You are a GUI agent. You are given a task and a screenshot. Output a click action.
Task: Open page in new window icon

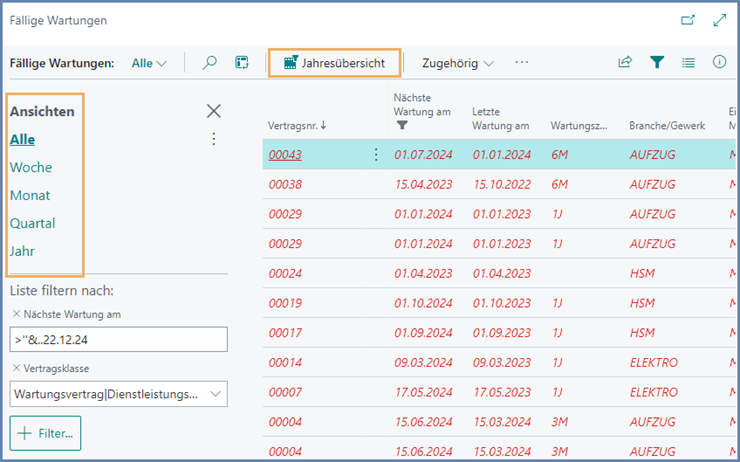pos(687,20)
